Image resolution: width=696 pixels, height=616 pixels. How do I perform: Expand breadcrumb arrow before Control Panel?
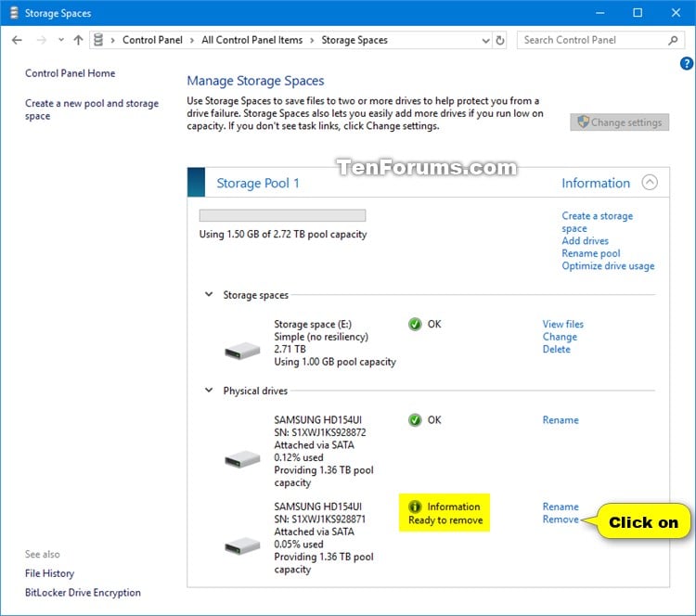point(112,41)
